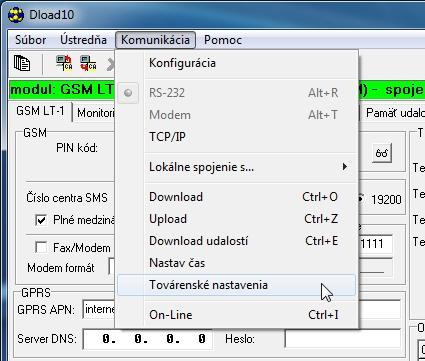Select Download menu command
This screenshot has width=425, height=361.
(x=237, y=197)
